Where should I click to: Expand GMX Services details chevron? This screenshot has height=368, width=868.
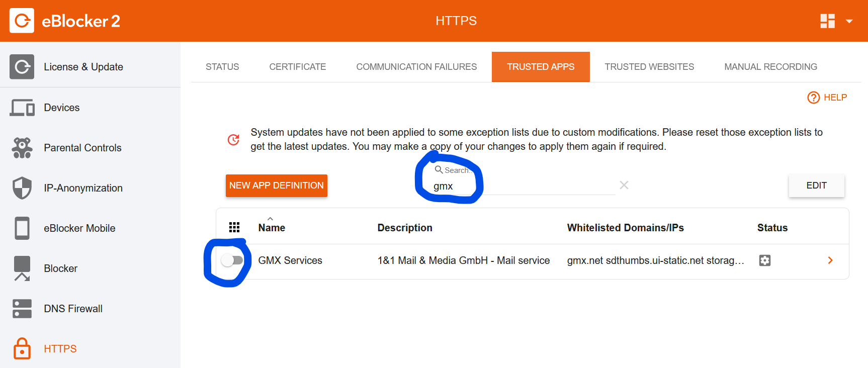coord(830,260)
